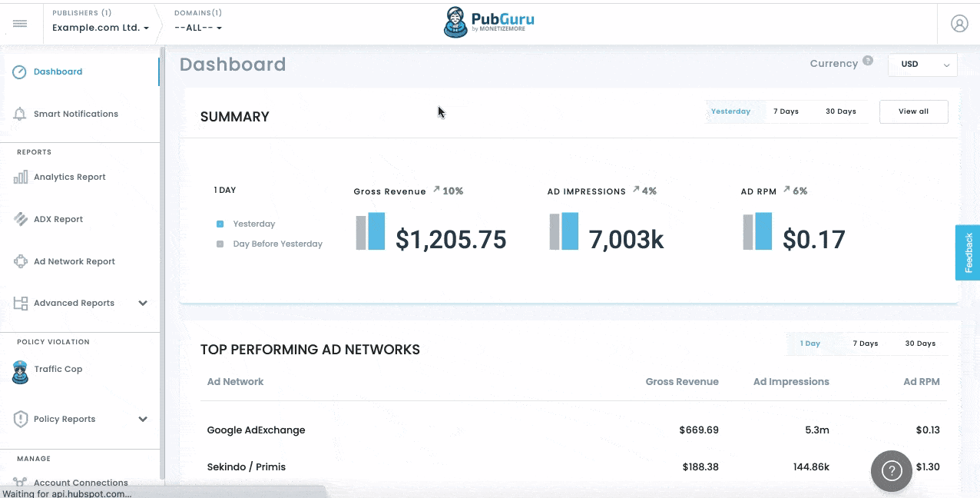Select the Ad Networks 1 Day tab
Image resolution: width=980 pixels, height=498 pixels.
tap(810, 344)
